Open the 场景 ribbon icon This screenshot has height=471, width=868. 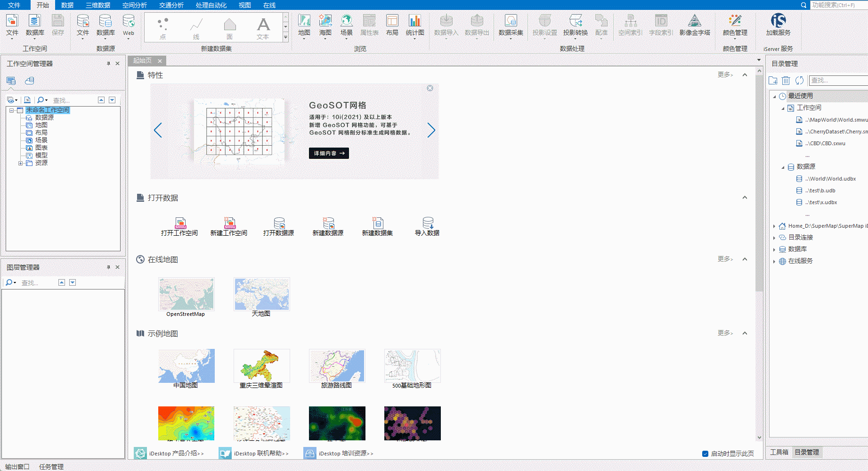(x=347, y=21)
